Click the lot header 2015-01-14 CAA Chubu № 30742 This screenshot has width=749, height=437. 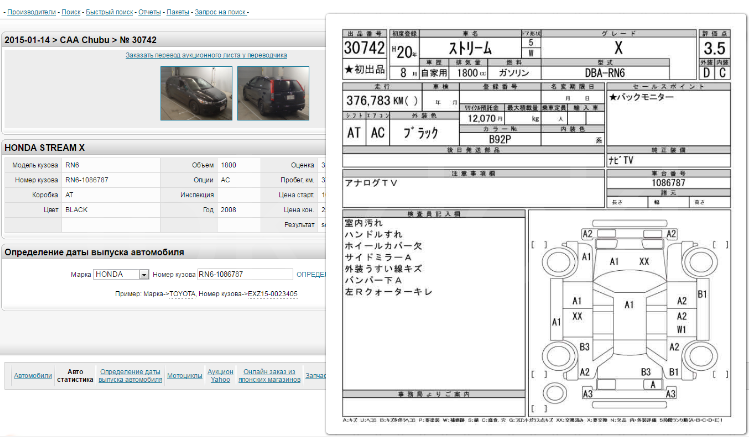(x=80, y=40)
